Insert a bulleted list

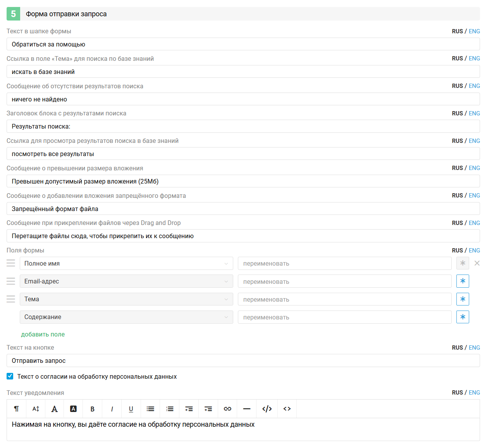coord(150,409)
